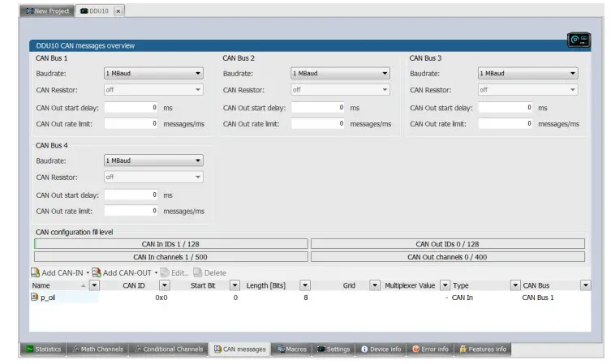Click CAN Bus 3 CAN Out rate limit field
The height and width of the screenshot is (364, 611).
(x=506, y=123)
